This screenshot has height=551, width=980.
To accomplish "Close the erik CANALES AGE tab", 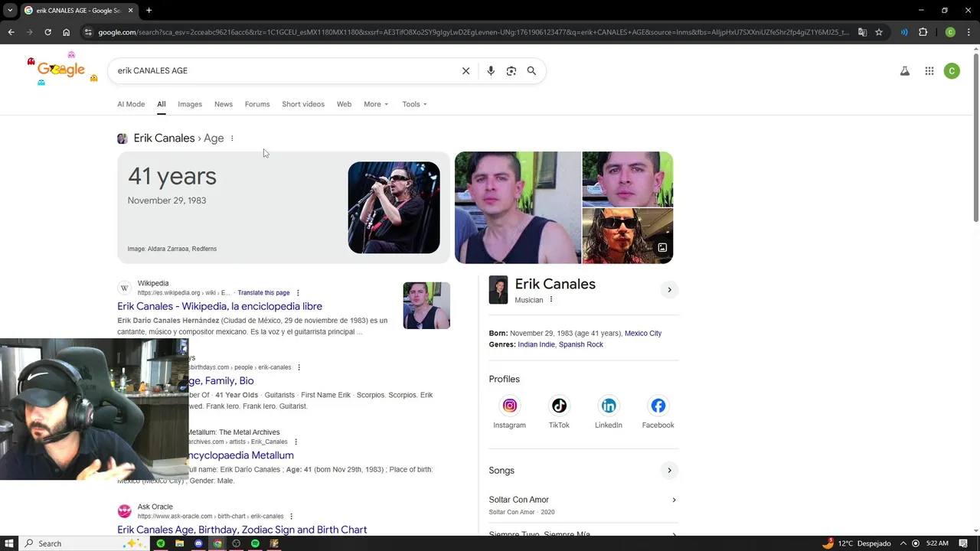I will (130, 11).
